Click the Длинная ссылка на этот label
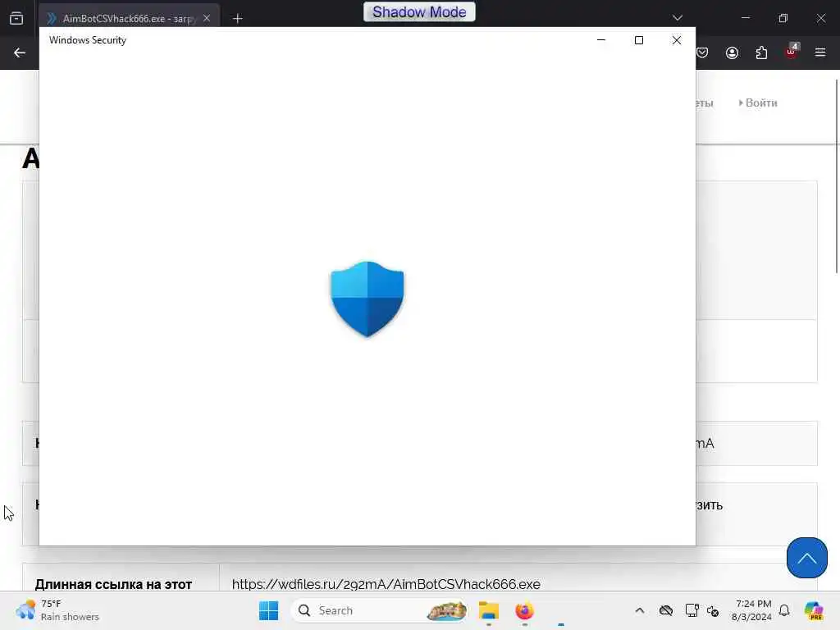Image resolution: width=840 pixels, height=630 pixels. pyautogui.click(x=113, y=584)
